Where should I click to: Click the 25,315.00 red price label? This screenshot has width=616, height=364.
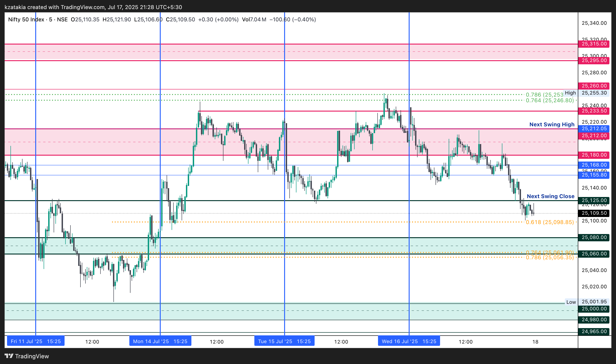coord(594,44)
